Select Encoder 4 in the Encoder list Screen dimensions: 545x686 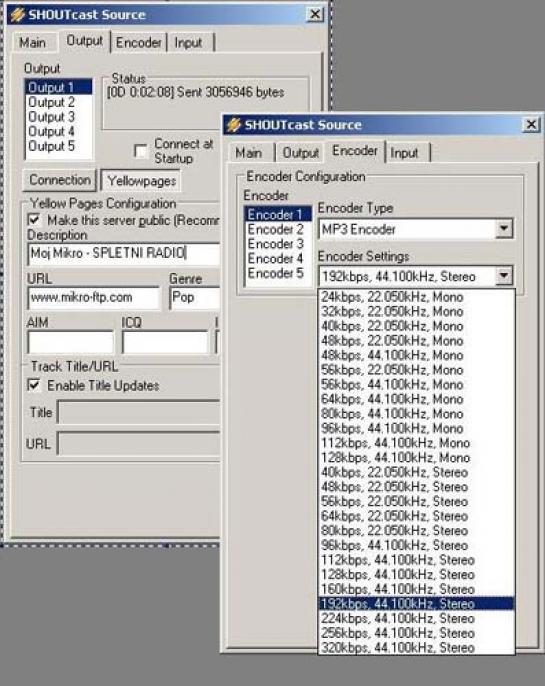pyautogui.click(x=278, y=258)
